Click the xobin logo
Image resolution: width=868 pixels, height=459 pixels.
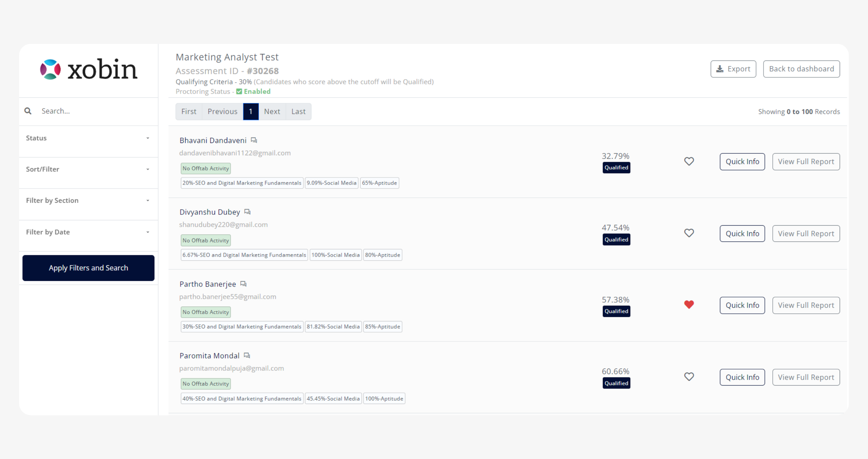point(89,69)
